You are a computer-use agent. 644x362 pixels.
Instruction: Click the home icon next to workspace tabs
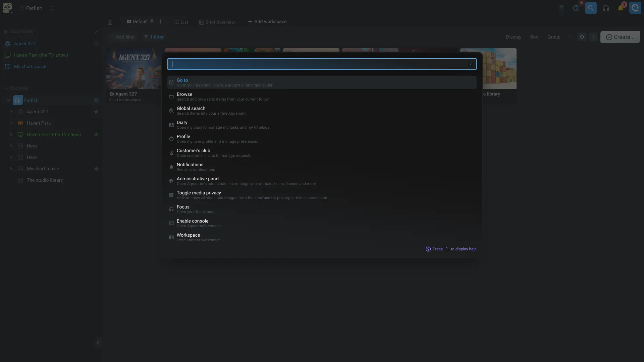110,22
